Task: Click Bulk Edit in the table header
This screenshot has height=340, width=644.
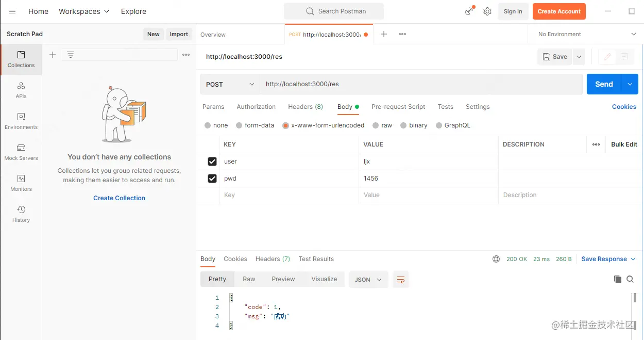Action: coord(624,144)
